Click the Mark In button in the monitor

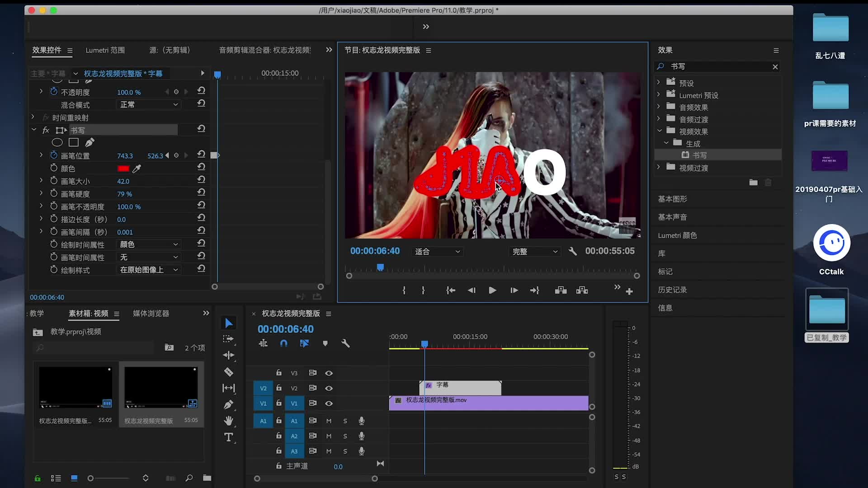click(x=404, y=291)
